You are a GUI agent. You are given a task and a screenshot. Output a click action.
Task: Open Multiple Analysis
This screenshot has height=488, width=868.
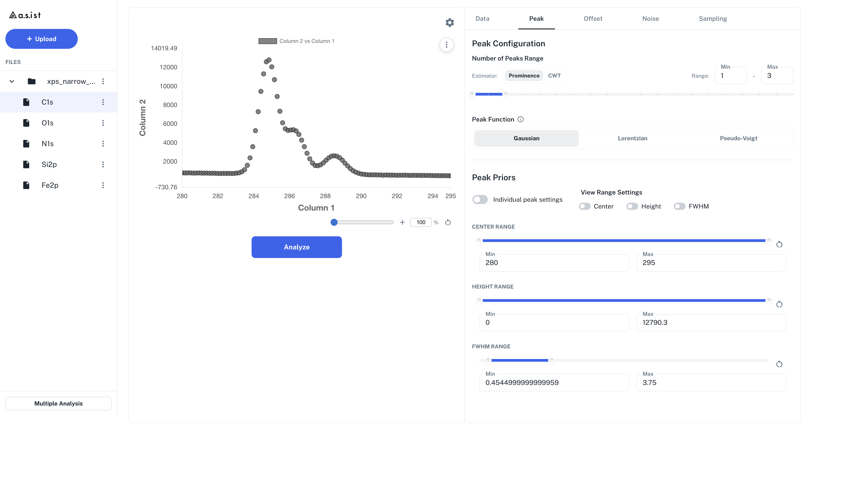click(58, 403)
